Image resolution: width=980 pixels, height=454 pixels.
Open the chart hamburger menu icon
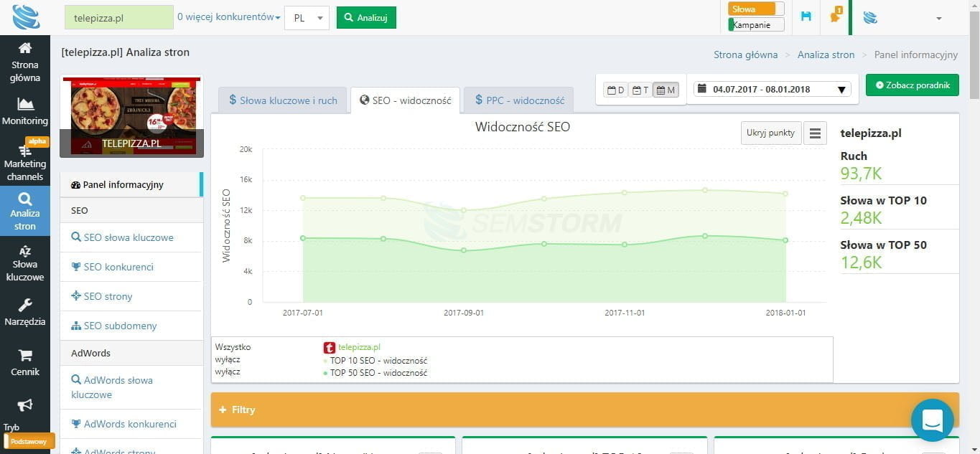(815, 133)
